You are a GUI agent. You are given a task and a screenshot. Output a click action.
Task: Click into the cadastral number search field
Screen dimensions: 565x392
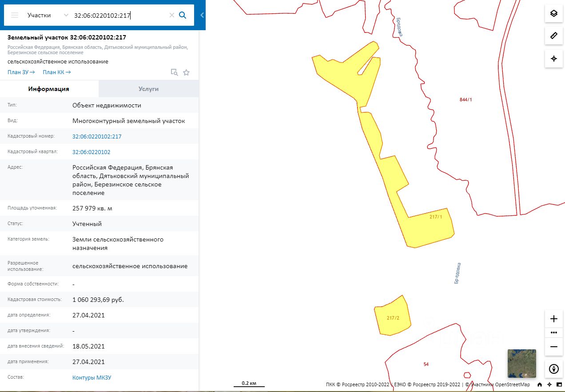tap(119, 15)
